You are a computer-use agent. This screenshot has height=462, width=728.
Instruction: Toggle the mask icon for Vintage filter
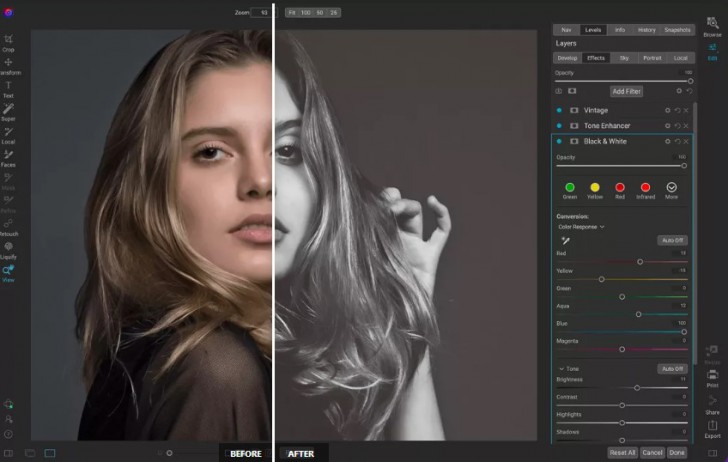point(574,111)
